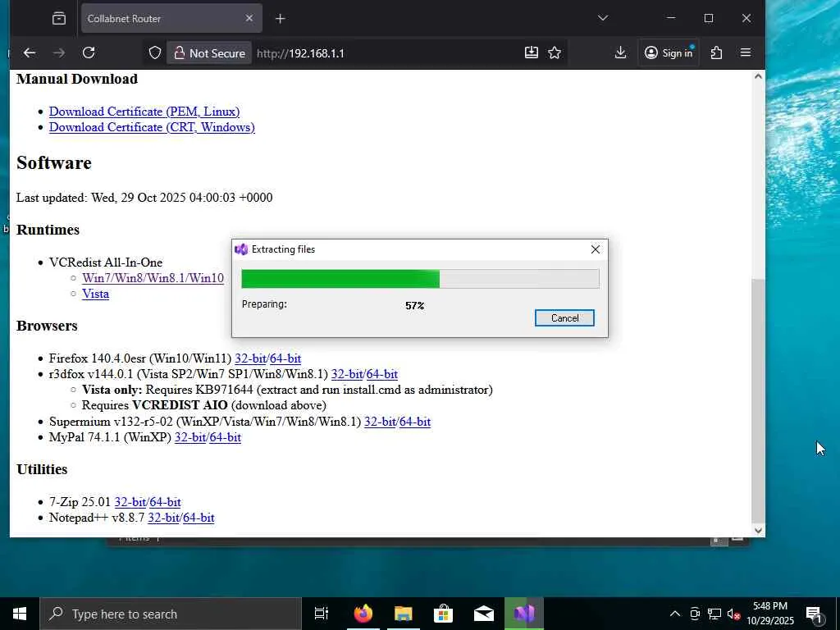Open the Windows Start menu
Screen dimensions: 840x630
coord(20,614)
